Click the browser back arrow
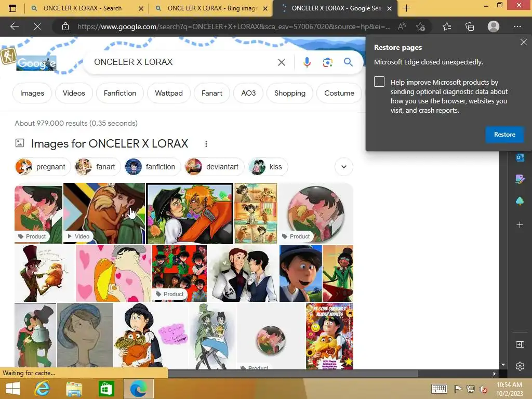The image size is (532, 399). (14, 26)
